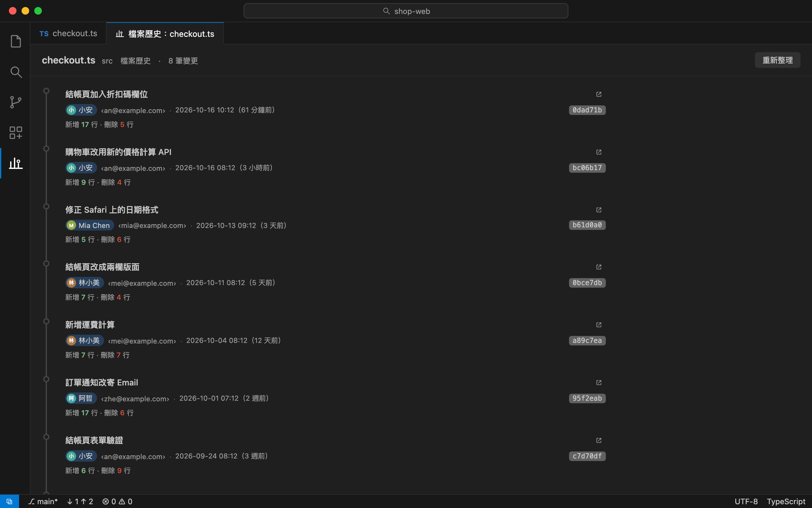
Task: Open external link for 訂單通知改寄 Email commit
Action: click(x=599, y=383)
